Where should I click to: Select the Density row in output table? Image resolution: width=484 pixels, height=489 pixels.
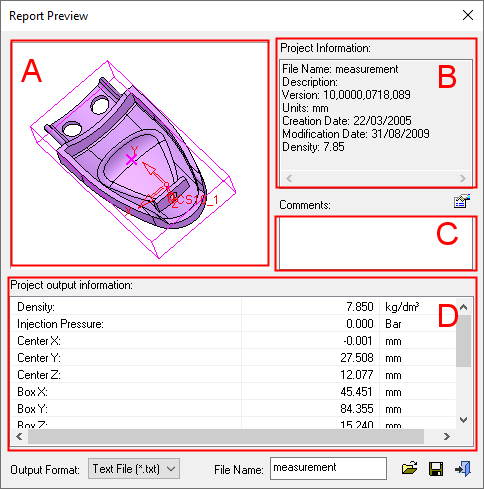tap(233, 307)
